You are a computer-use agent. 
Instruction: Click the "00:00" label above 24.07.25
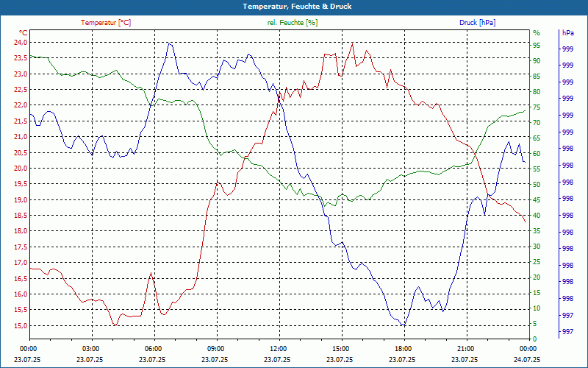coord(528,349)
